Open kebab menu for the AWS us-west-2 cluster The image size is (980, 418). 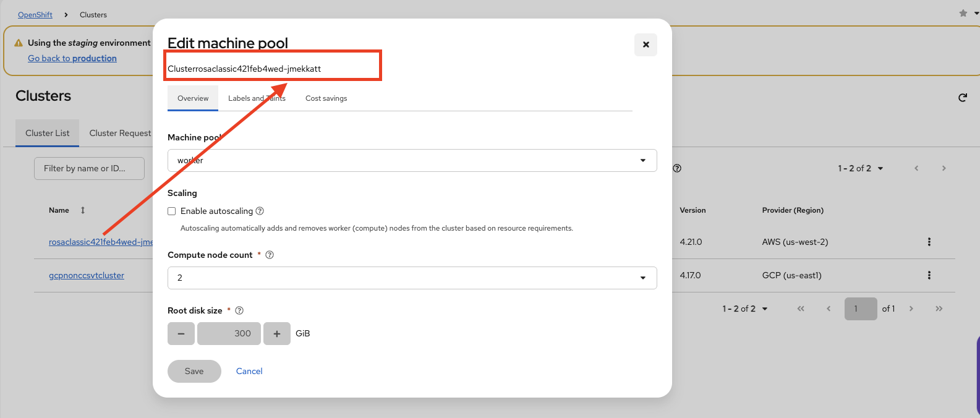[x=929, y=242]
